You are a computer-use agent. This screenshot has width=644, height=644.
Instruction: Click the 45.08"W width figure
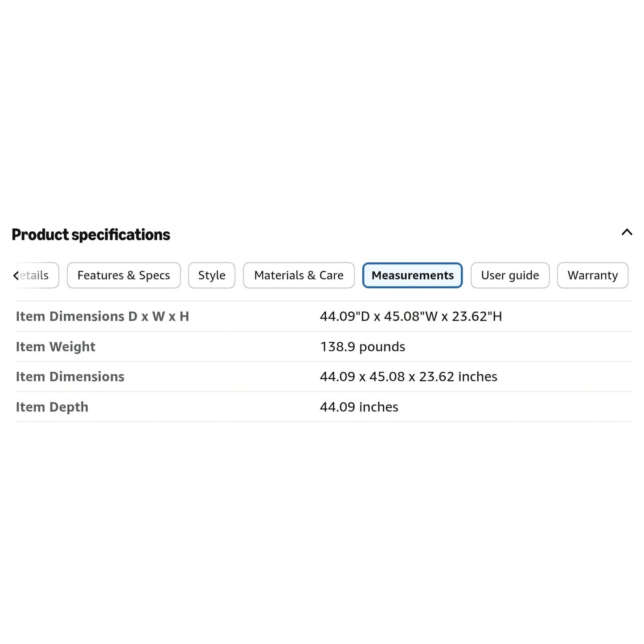(411, 316)
